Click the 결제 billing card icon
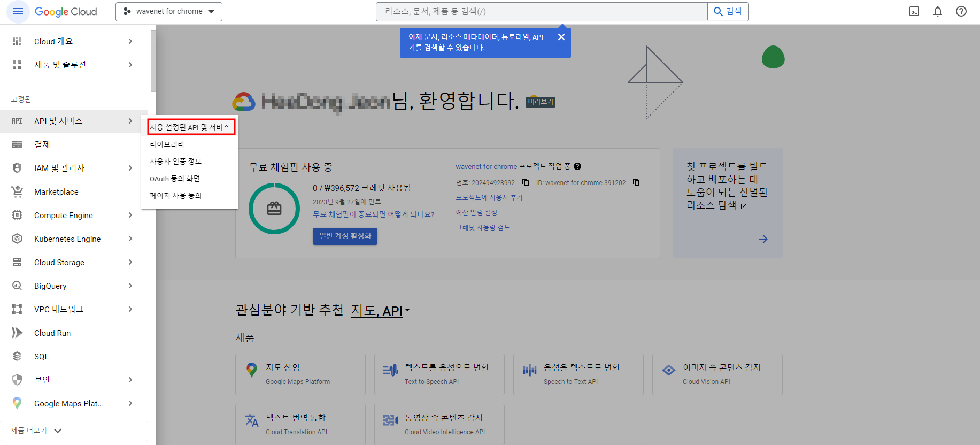 pos(17,144)
